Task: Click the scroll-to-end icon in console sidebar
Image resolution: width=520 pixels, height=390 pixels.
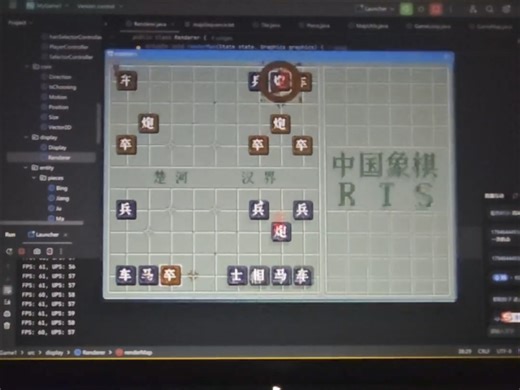Action: pos(7,302)
